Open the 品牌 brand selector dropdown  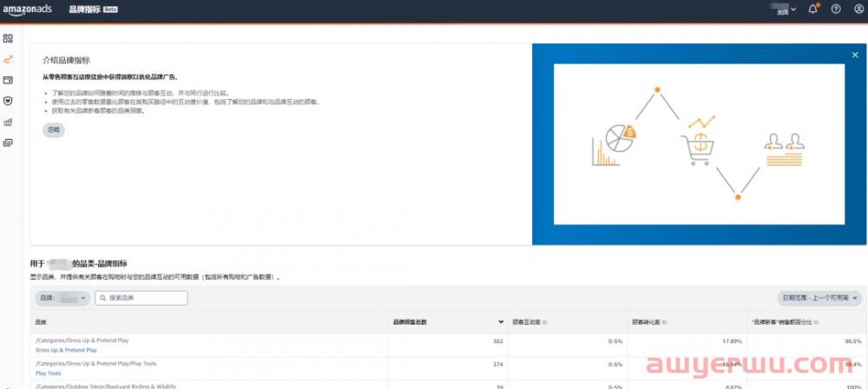click(x=62, y=298)
